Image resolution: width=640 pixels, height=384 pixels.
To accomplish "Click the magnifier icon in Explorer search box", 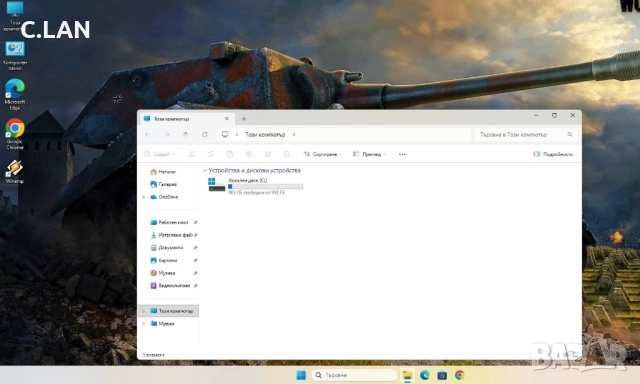I will click(570, 135).
